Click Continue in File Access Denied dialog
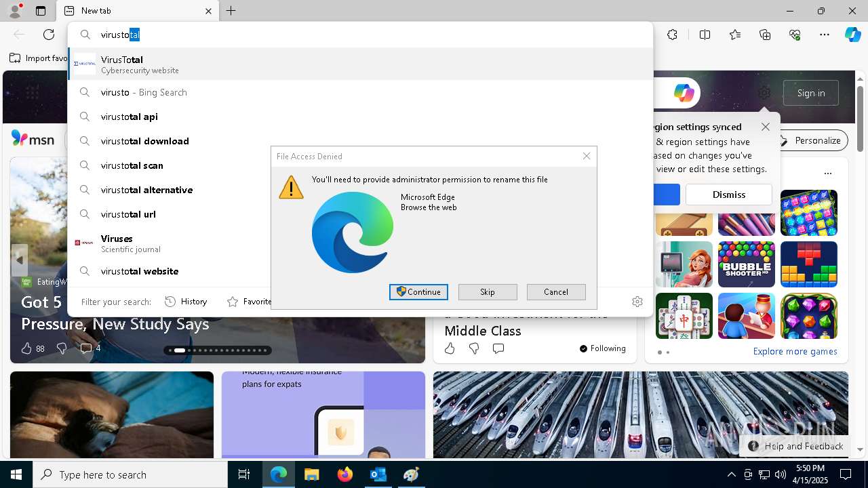This screenshot has width=868, height=488. tap(418, 292)
